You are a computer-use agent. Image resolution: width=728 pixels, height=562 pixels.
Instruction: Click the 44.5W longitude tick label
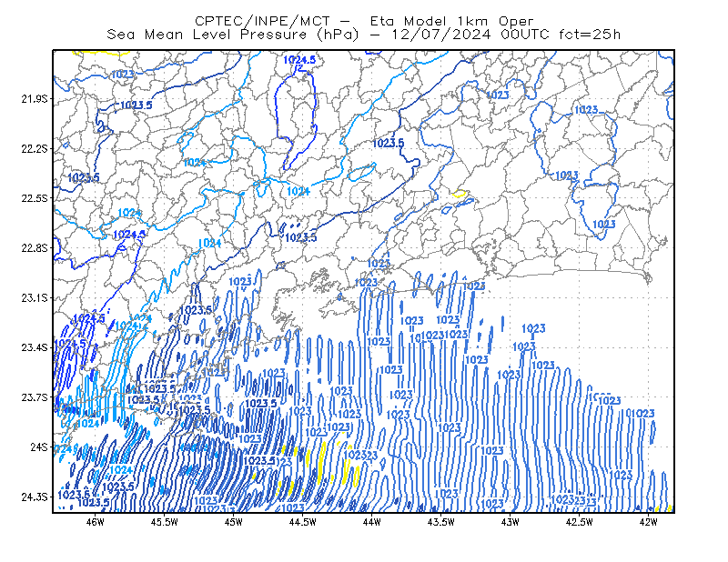pyautogui.click(x=303, y=522)
